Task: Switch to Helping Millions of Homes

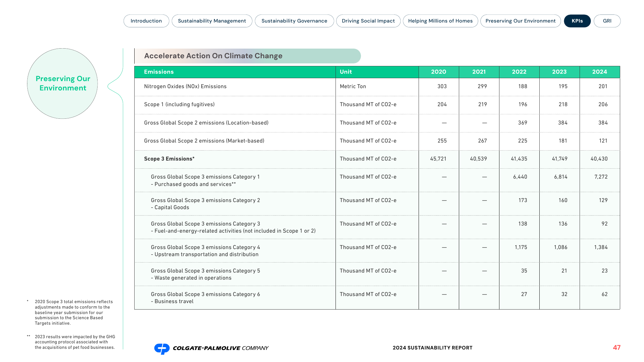Action: coord(440,21)
